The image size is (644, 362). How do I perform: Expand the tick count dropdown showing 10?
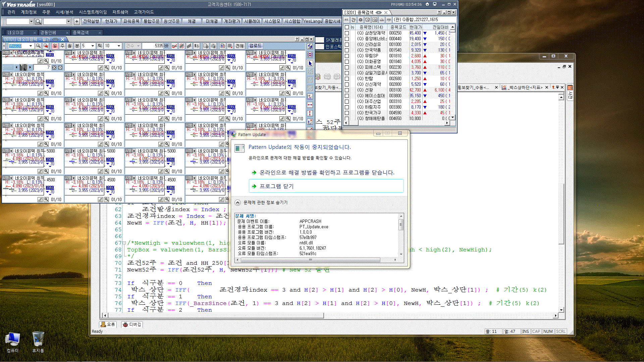[119, 46]
